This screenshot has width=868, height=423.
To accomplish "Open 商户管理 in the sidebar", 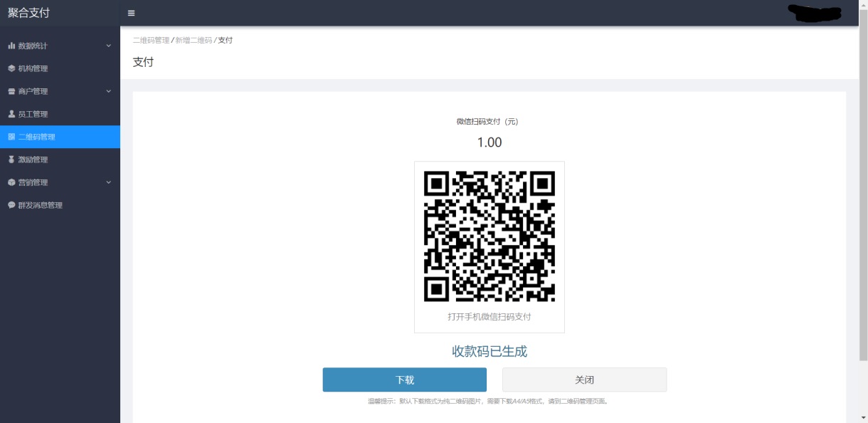I will 60,91.
